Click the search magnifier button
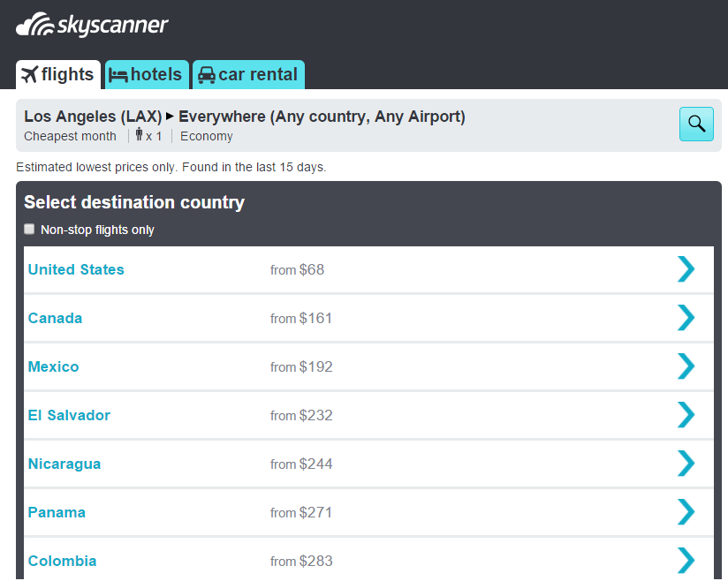 [x=696, y=124]
